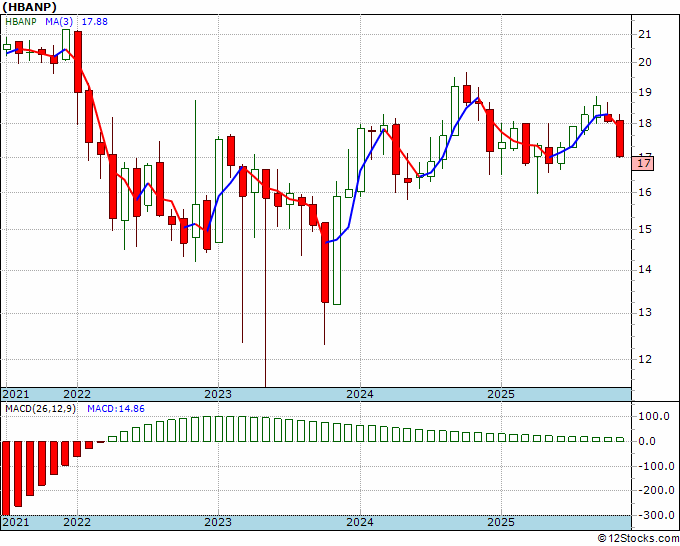This screenshot has width=680, height=546.
Task: Click the MA(3) legend label
Action: (59, 22)
